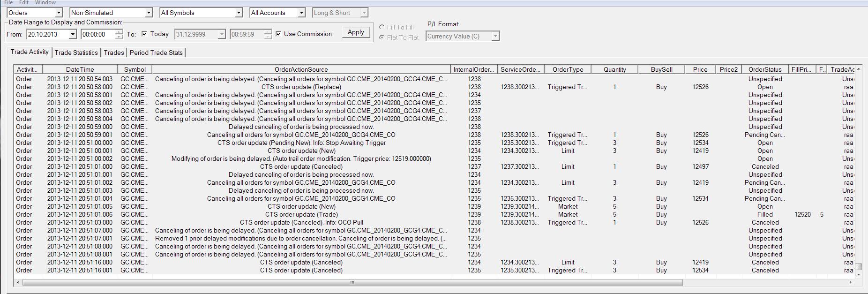Switch to the Trade Activity tab
The height and width of the screenshot is (294, 868).
pos(30,52)
